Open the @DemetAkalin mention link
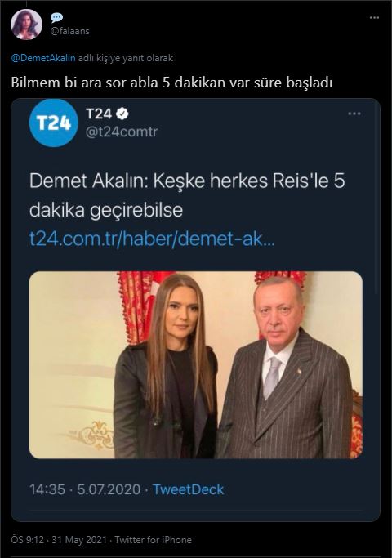 (x=43, y=58)
